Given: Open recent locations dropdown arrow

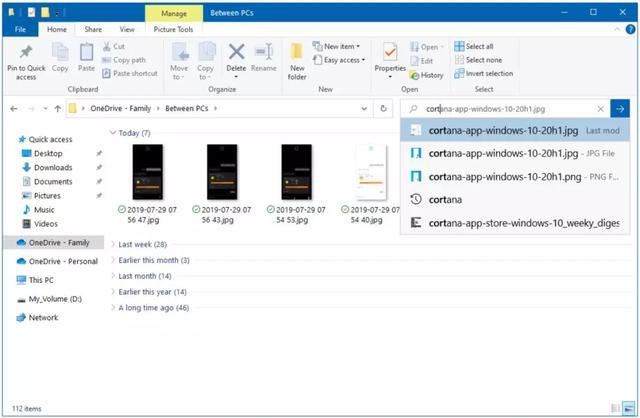Looking at the screenshot, I should (x=45, y=109).
